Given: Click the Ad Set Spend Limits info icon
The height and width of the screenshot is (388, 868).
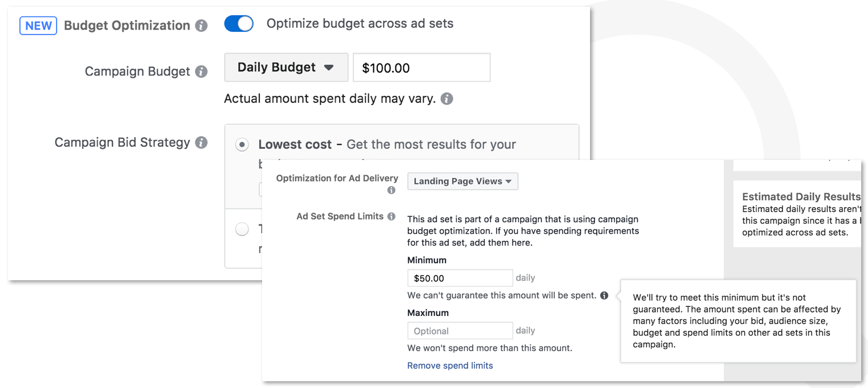Looking at the screenshot, I should (391, 217).
